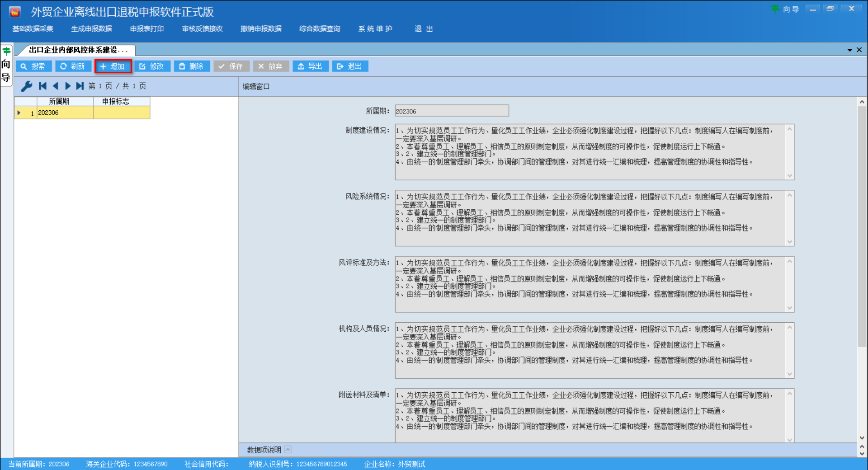This screenshot has width=868, height=470.
Task: Click the 退出 exit button in the toolbar
Action: coord(350,66)
